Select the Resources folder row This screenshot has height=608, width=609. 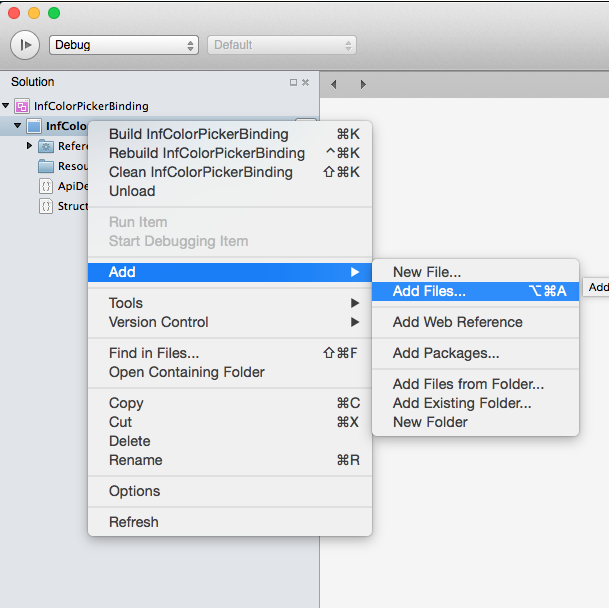pyautogui.click(x=44, y=166)
